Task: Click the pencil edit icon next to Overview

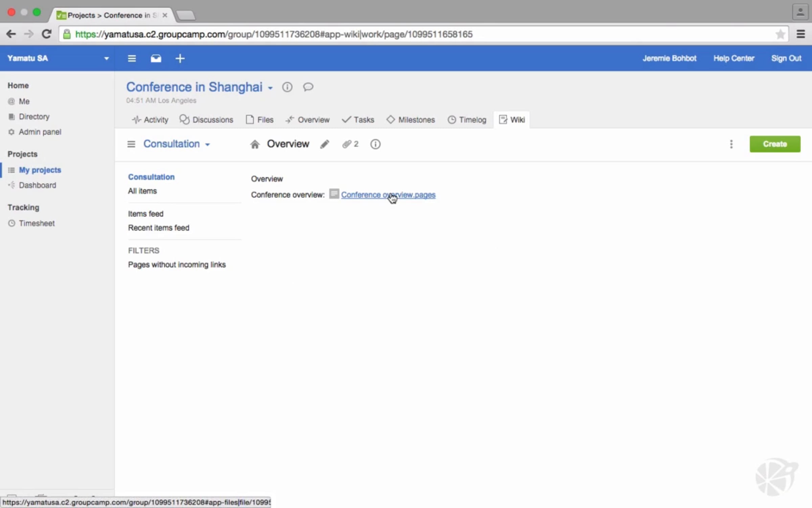Action: click(x=324, y=144)
